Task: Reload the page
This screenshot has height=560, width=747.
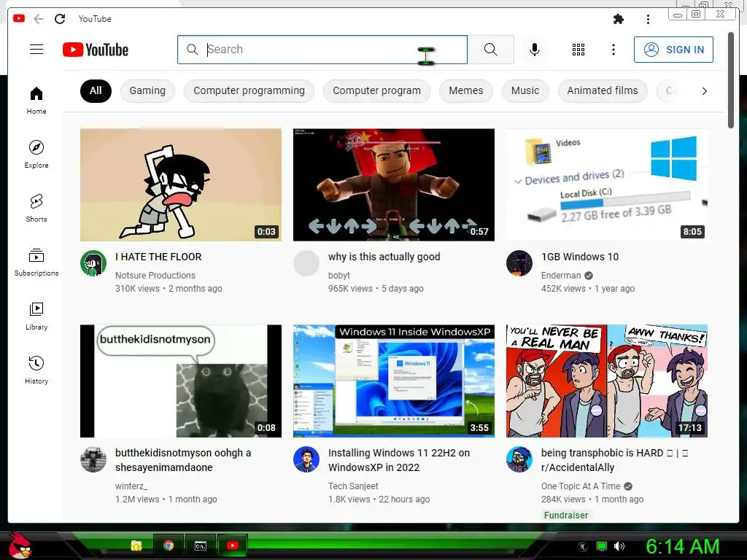Action: (60, 19)
